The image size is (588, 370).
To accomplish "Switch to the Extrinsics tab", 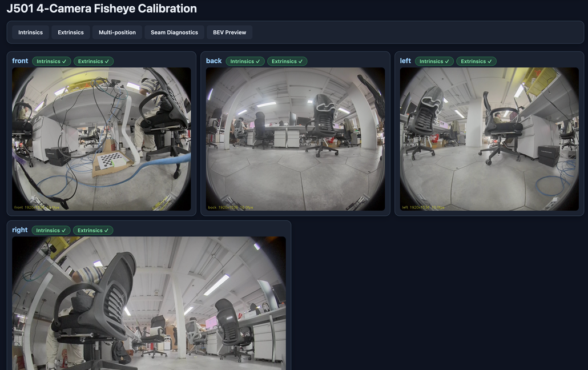I will [70, 33].
